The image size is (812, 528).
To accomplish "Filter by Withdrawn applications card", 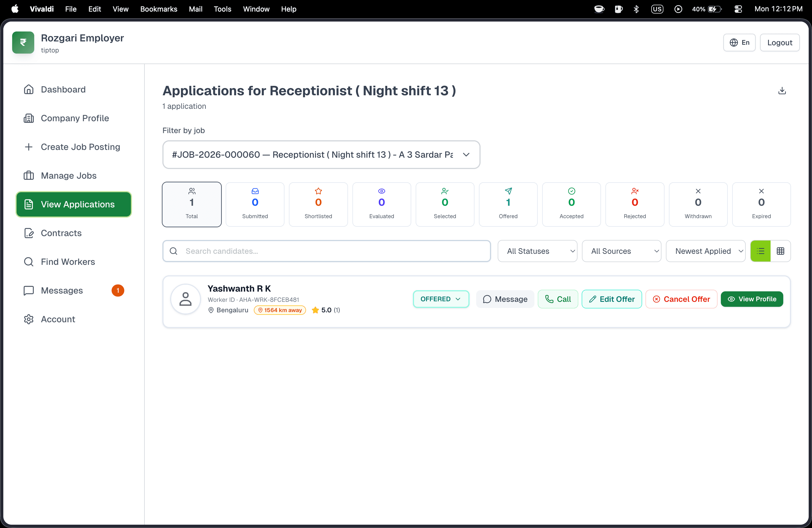I will tap(698, 204).
